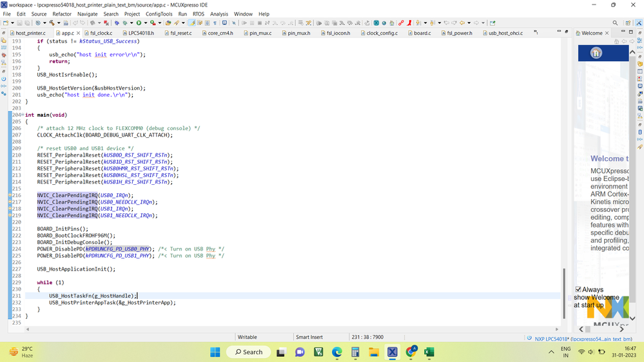
Task: Click the Run with external tools icon
Action: point(153,23)
